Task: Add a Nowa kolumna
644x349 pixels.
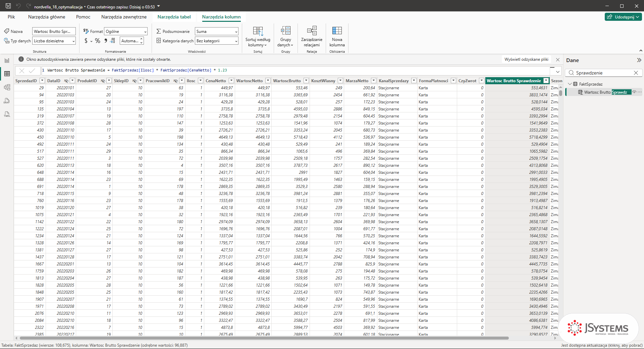Action: (337, 37)
